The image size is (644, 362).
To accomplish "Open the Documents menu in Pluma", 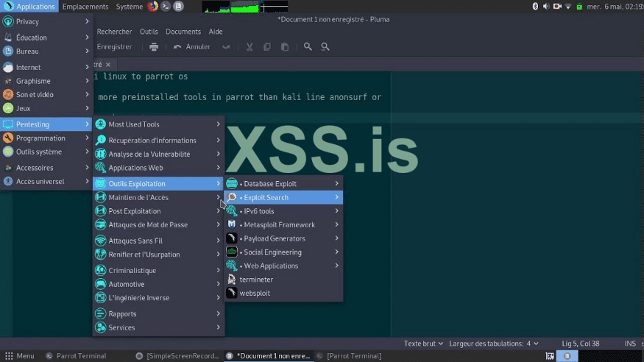I will click(183, 32).
